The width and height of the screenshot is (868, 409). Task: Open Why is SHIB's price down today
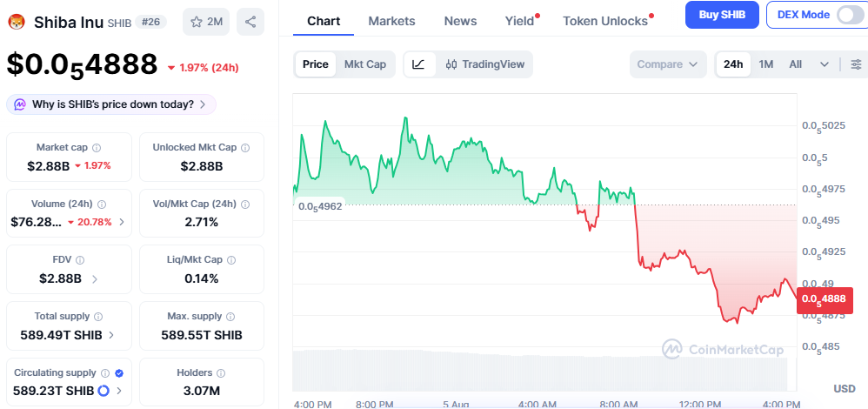(x=111, y=104)
